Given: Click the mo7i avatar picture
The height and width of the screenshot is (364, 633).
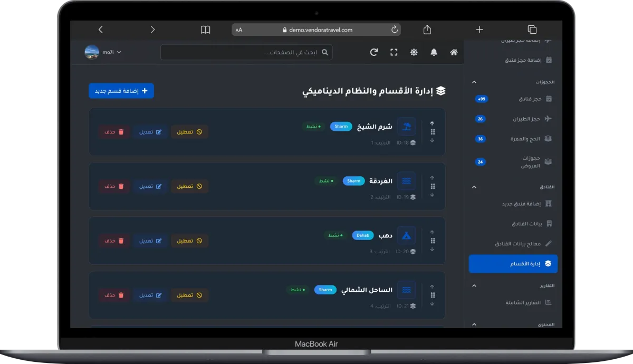Looking at the screenshot, I should (92, 52).
